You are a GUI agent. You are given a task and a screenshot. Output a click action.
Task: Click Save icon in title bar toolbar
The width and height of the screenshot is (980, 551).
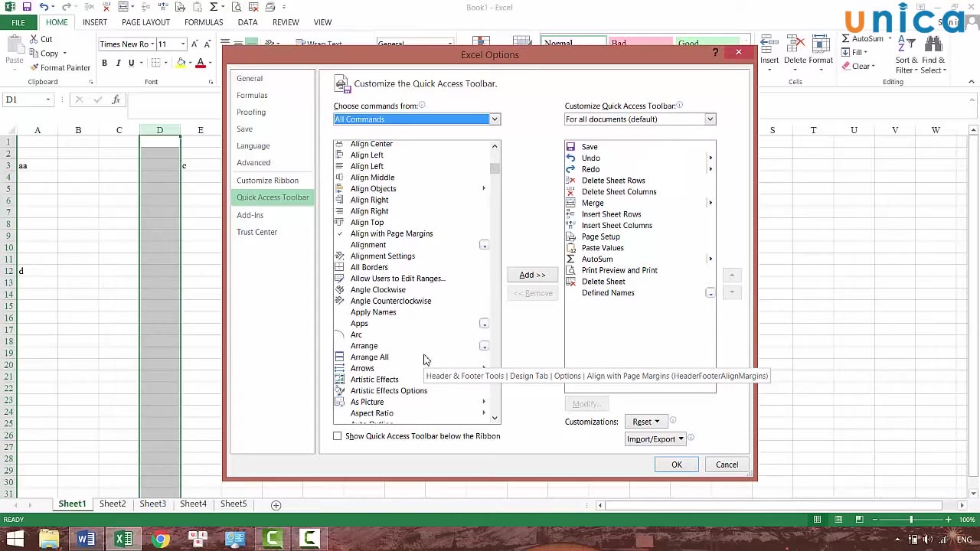[27, 7]
